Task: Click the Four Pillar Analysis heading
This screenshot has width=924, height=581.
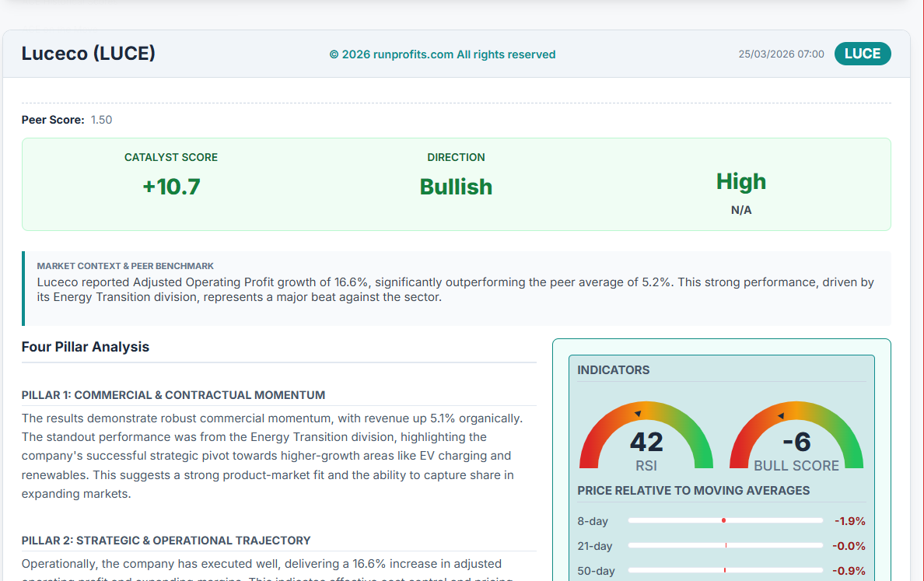Action: [86, 346]
